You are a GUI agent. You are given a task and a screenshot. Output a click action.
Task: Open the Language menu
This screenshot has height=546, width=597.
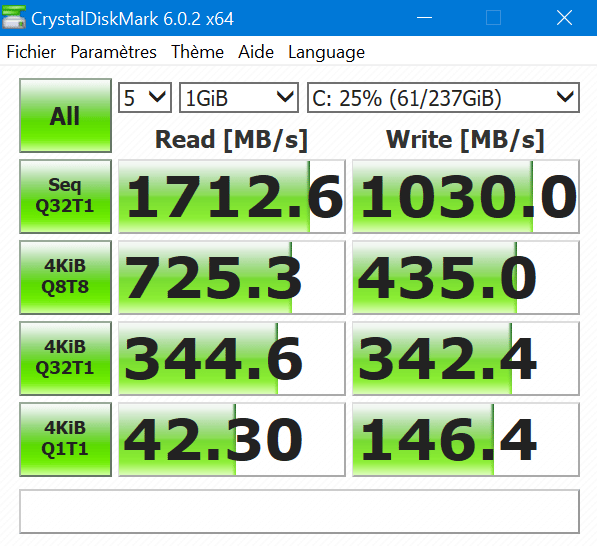326,52
